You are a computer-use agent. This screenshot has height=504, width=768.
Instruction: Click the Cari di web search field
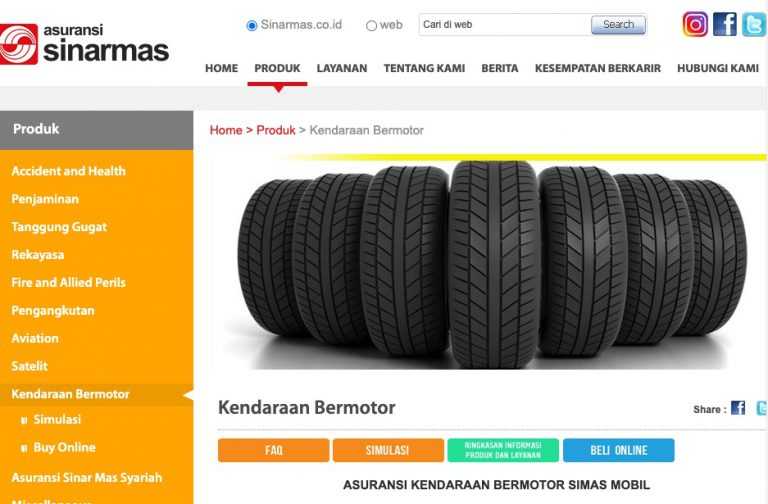pos(504,24)
